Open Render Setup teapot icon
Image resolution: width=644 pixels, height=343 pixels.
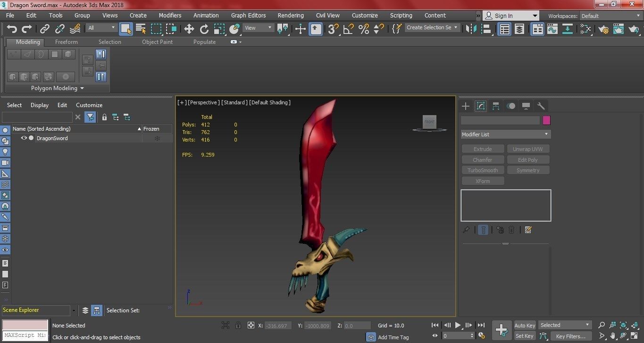click(x=603, y=29)
